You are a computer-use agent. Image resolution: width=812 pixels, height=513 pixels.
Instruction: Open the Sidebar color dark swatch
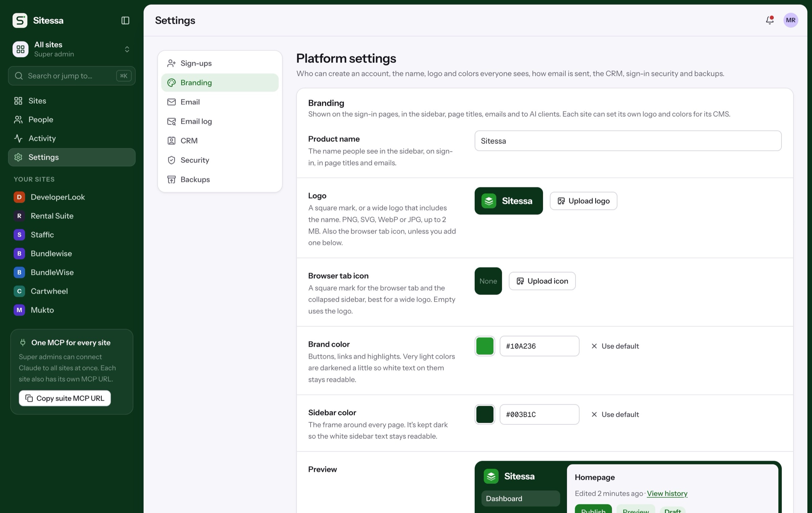point(484,414)
